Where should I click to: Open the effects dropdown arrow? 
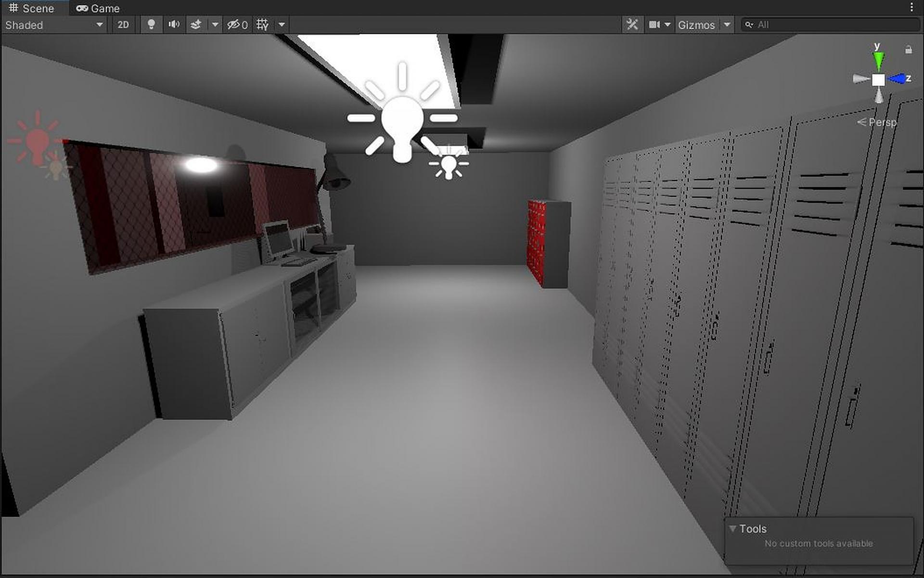[215, 25]
